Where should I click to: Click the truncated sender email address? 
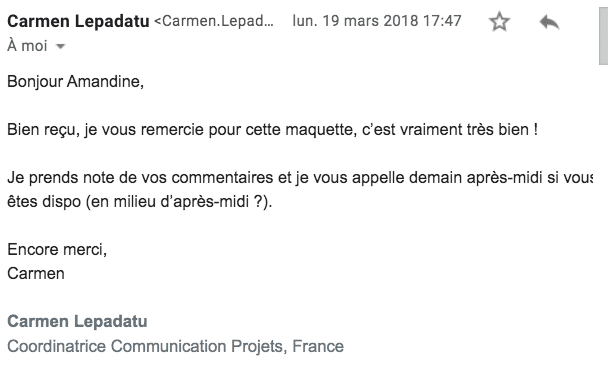point(214,21)
